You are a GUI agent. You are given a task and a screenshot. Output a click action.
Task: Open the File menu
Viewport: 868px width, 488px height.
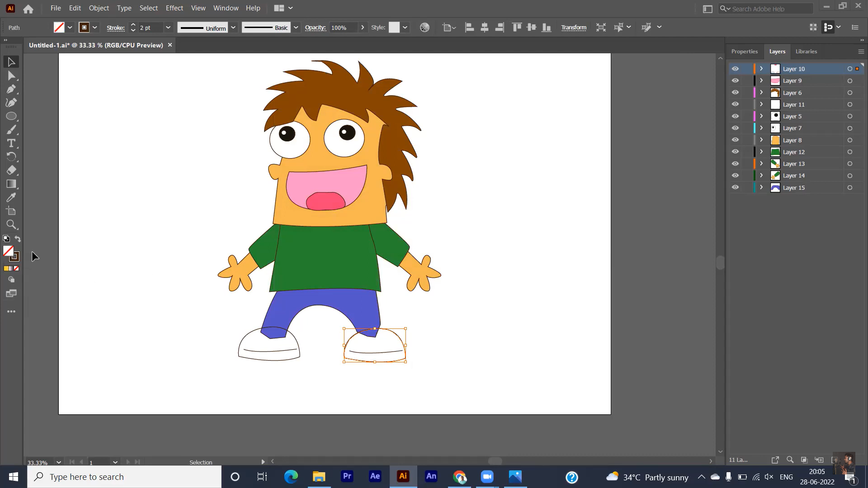pyautogui.click(x=56, y=8)
